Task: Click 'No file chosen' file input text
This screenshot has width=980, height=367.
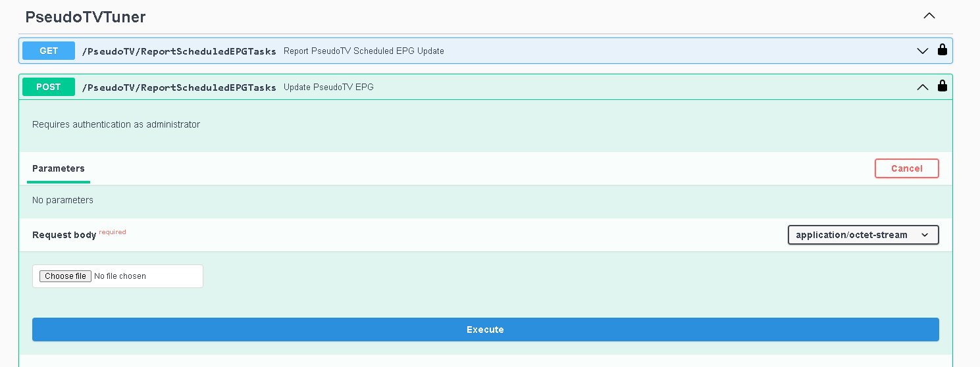Action: pos(120,276)
